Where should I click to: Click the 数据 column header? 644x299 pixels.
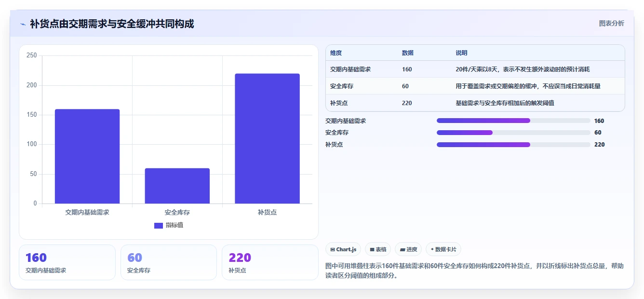click(x=407, y=53)
